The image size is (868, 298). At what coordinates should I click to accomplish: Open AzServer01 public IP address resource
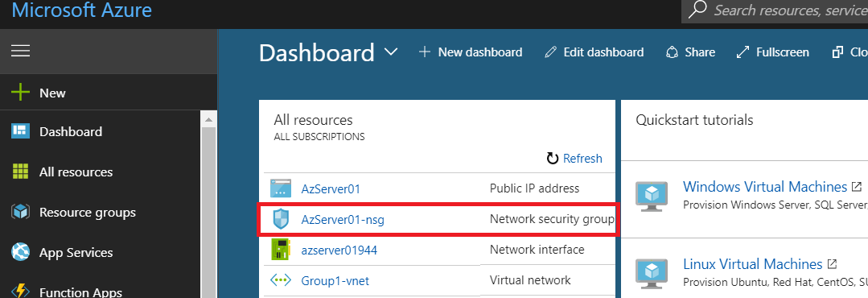tap(331, 188)
